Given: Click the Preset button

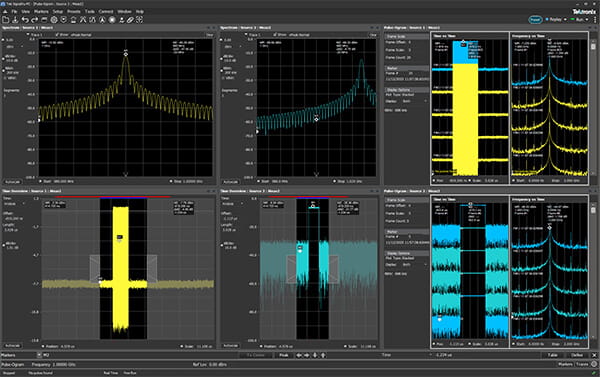Looking at the screenshot, I should click(535, 19).
